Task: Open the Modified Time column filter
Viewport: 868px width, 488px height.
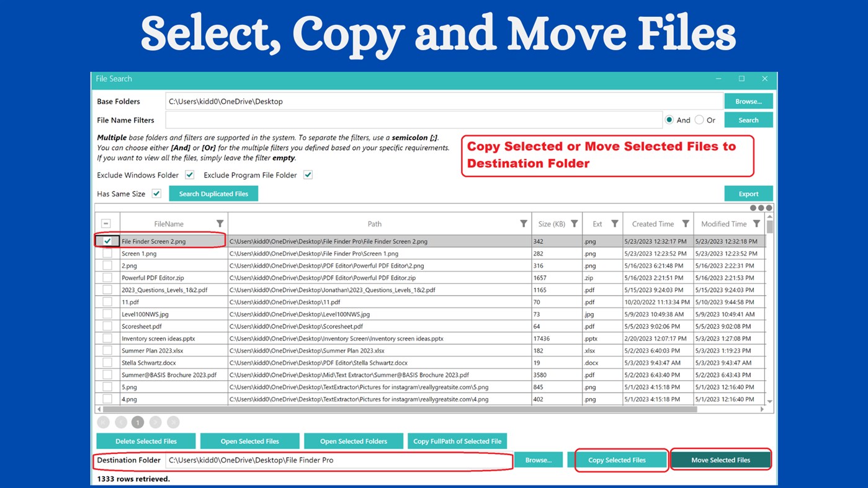Action: [x=756, y=223]
